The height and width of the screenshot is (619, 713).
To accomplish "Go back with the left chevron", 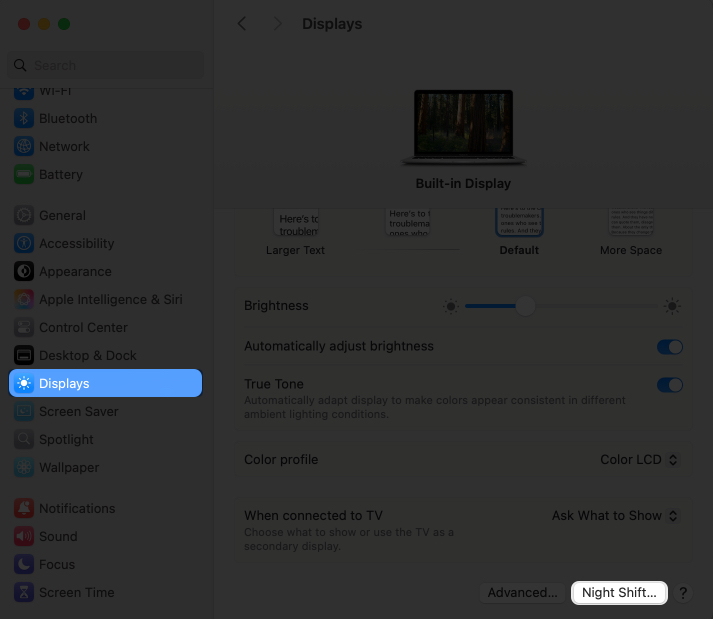I will click(242, 24).
